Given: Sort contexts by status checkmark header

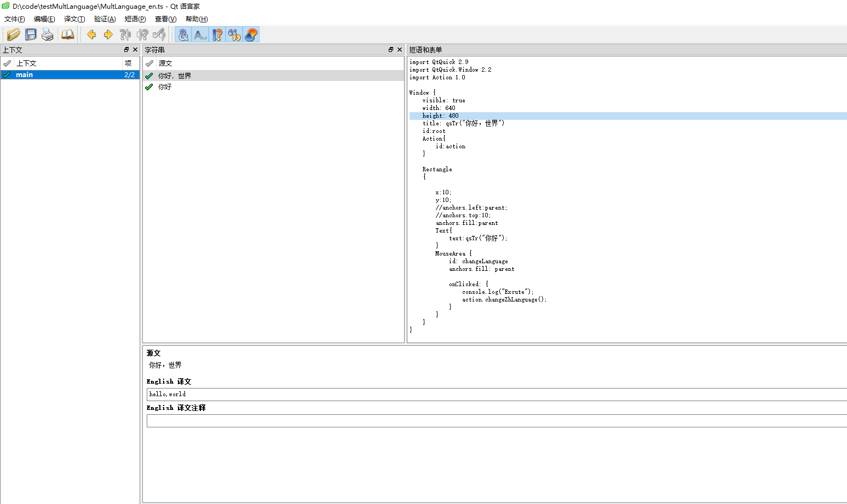Looking at the screenshot, I should click(x=7, y=63).
